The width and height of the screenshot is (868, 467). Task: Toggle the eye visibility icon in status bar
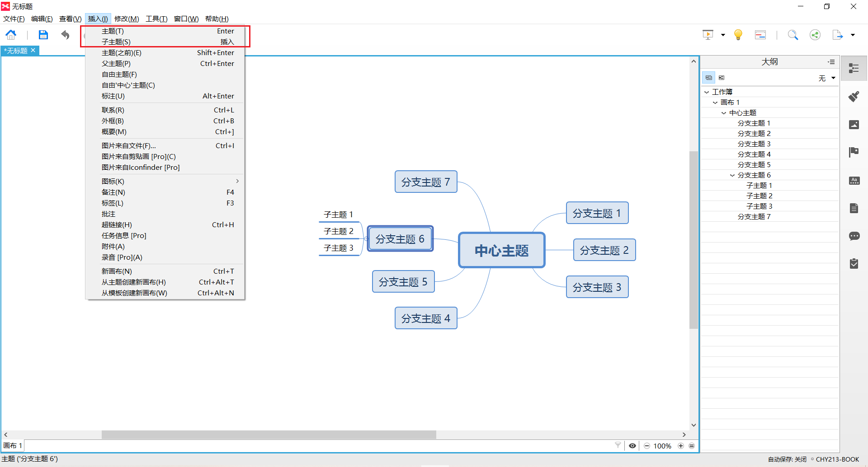(x=632, y=446)
